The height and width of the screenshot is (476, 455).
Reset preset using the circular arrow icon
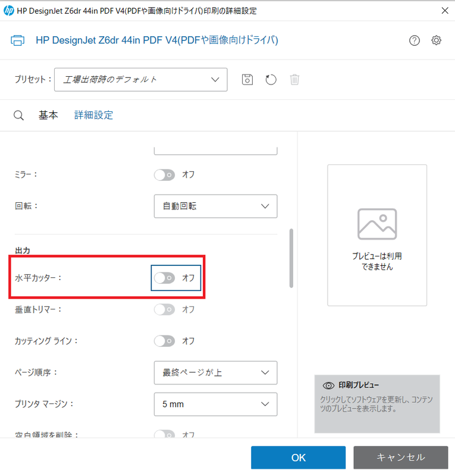coord(271,80)
